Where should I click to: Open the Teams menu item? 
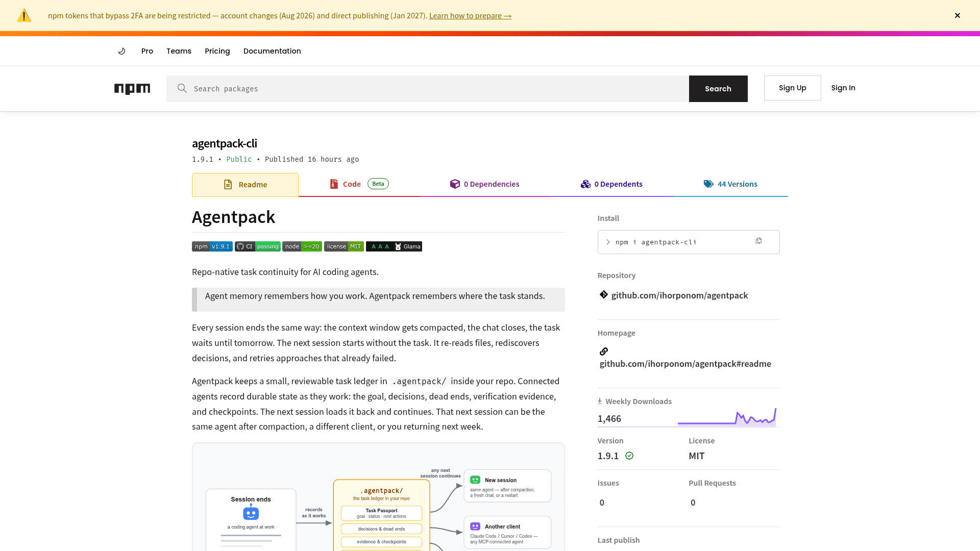click(179, 51)
